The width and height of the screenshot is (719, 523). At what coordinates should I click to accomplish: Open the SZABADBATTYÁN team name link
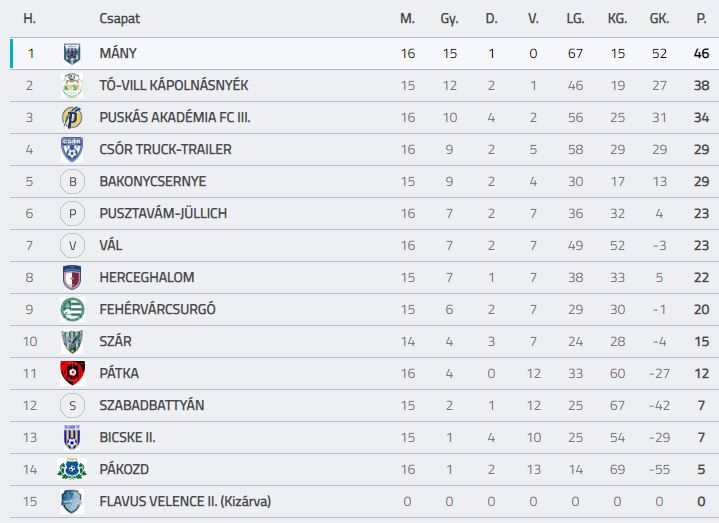[152, 406]
